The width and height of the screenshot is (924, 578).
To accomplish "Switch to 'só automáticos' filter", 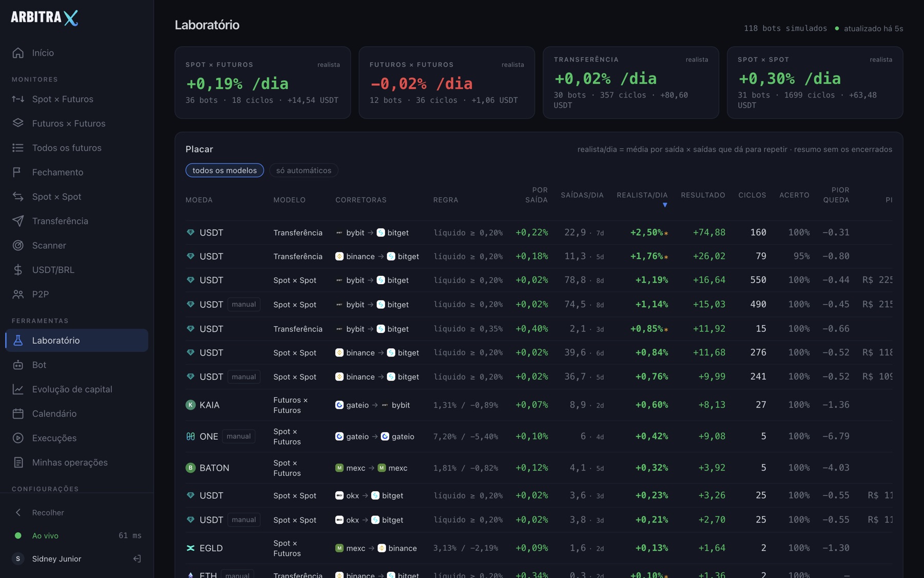I will tap(304, 170).
